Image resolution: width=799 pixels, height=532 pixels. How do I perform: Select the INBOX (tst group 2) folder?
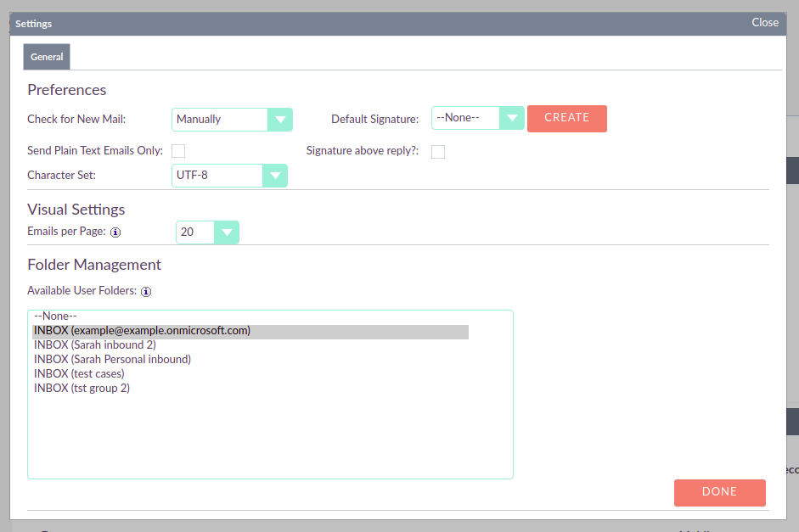click(x=82, y=388)
